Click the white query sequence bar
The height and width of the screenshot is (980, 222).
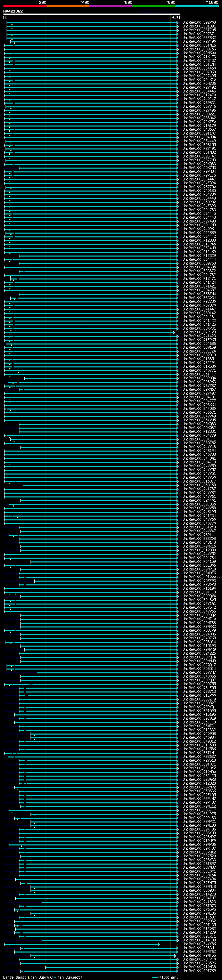point(92,14)
